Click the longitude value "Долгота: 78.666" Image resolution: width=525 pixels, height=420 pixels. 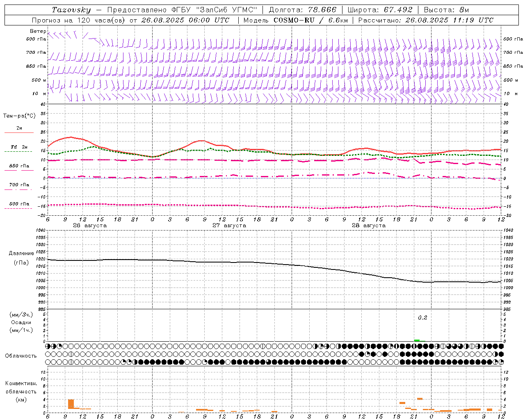click(302, 10)
